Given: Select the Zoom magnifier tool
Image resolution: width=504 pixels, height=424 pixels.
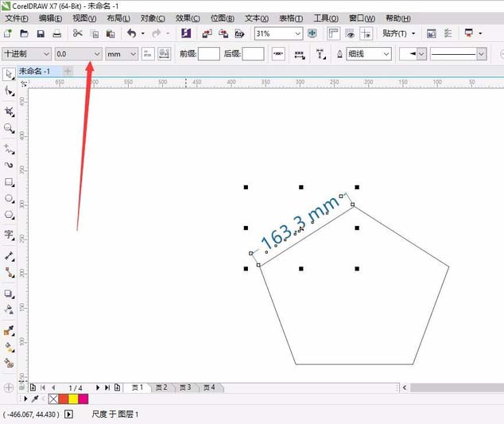Looking at the screenshot, I should click(x=9, y=128).
